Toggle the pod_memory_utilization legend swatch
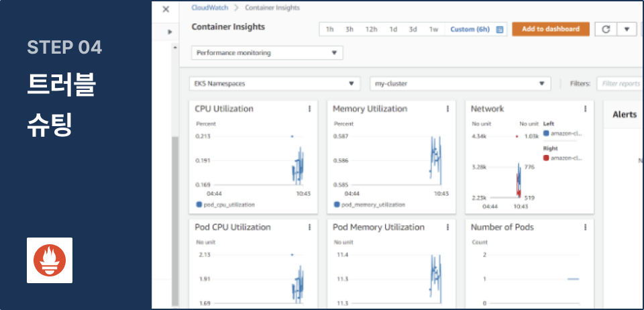 (x=337, y=205)
